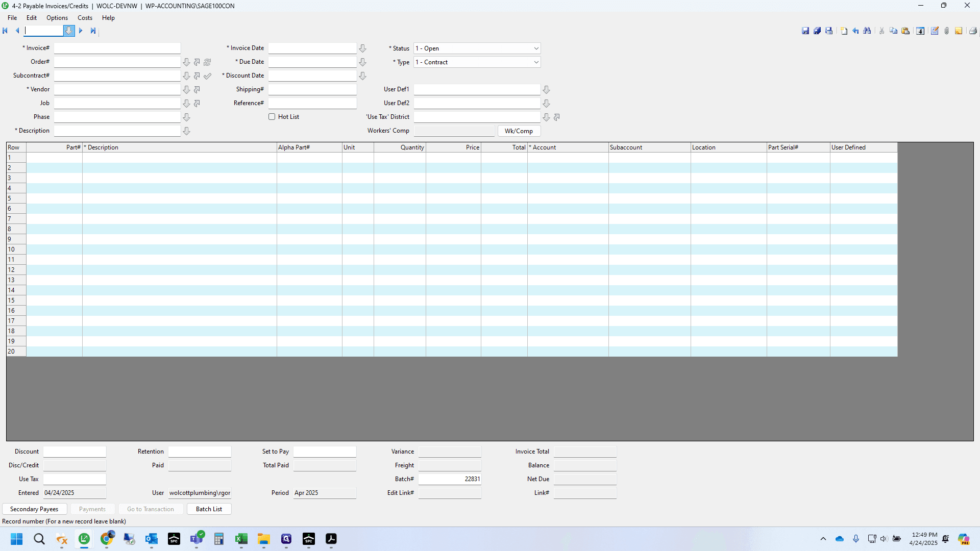Open the binoculars search tool
Viewport: 980px width, 551px height.
(x=867, y=31)
